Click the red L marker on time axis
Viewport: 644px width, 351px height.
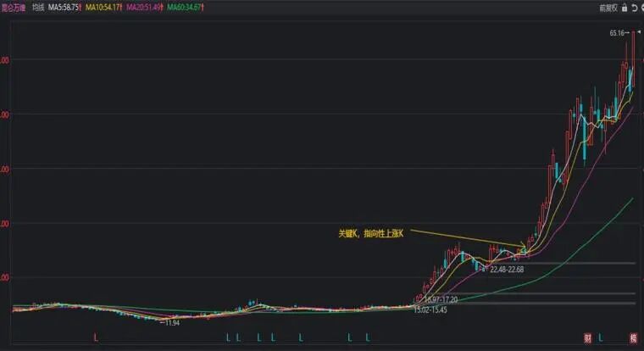tap(96, 337)
